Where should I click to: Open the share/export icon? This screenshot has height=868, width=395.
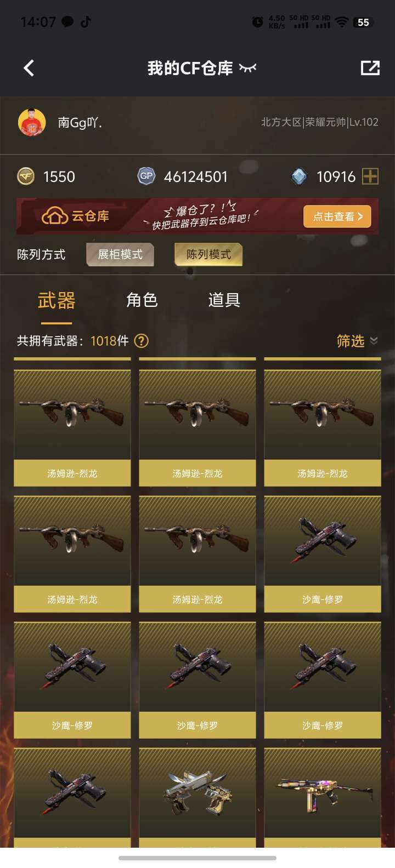[370, 68]
